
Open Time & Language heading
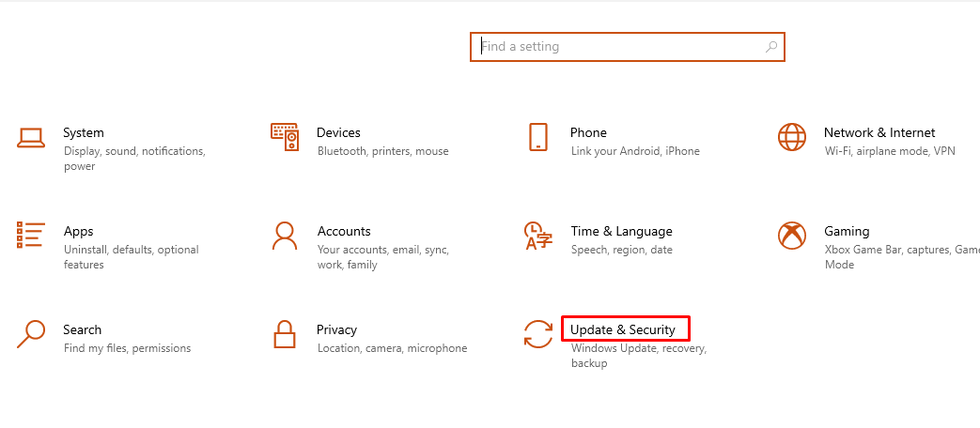pos(621,232)
